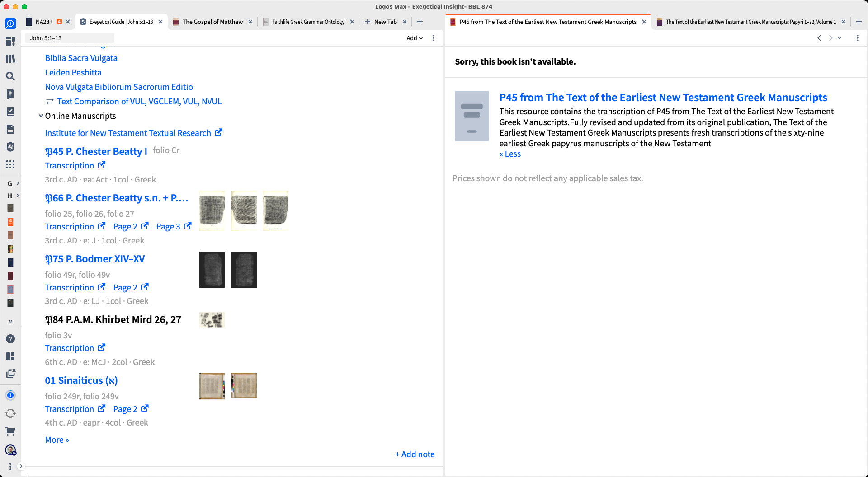This screenshot has width=868, height=477.
Task: Switch to the New Tab tab
Action: click(385, 22)
